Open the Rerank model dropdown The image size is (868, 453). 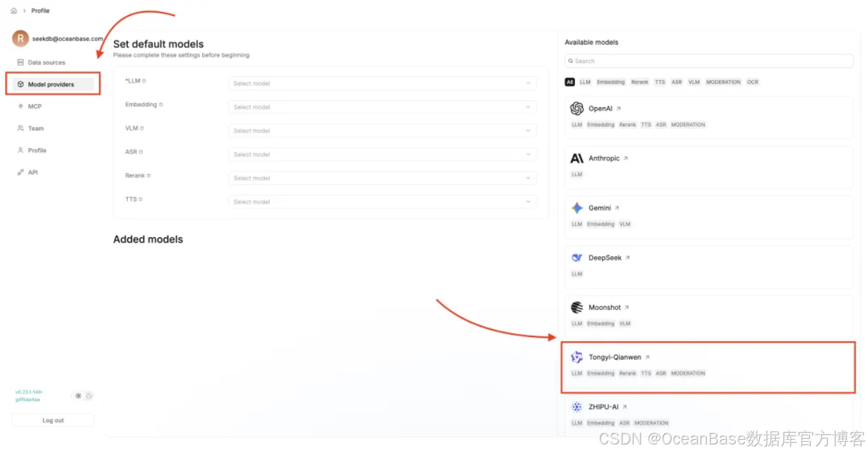tap(383, 178)
